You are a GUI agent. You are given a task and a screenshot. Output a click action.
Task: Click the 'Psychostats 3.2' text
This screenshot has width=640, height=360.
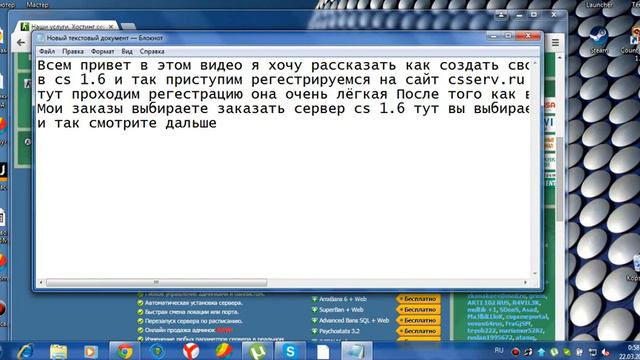point(339,331)
